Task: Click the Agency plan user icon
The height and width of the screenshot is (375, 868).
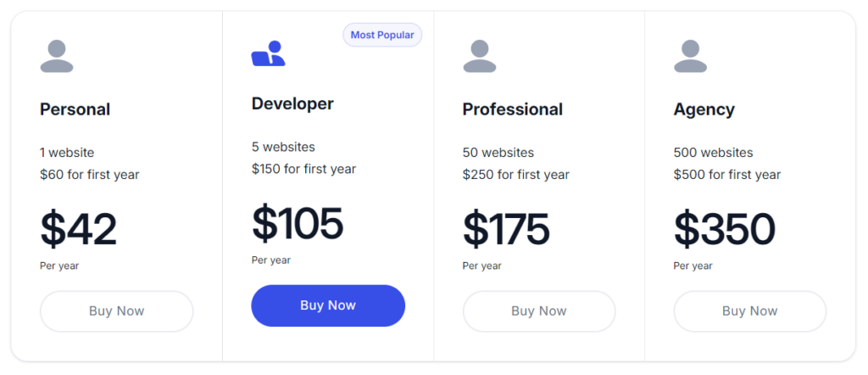Action: click(690, 56)
